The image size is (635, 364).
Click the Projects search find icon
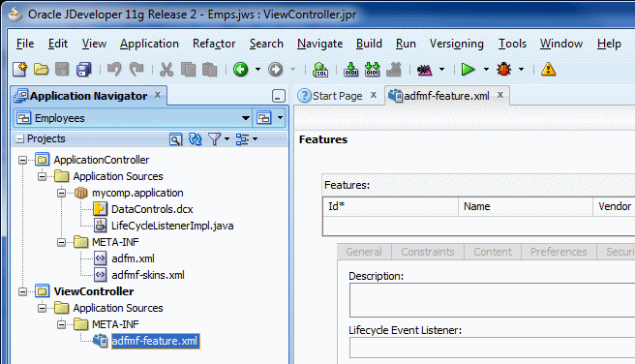click(x=175, y=139)
